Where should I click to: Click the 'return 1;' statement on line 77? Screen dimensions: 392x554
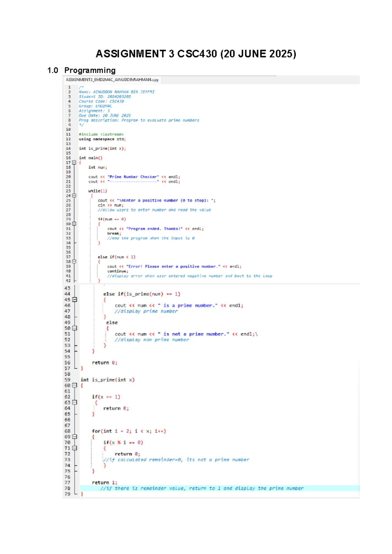105,482
